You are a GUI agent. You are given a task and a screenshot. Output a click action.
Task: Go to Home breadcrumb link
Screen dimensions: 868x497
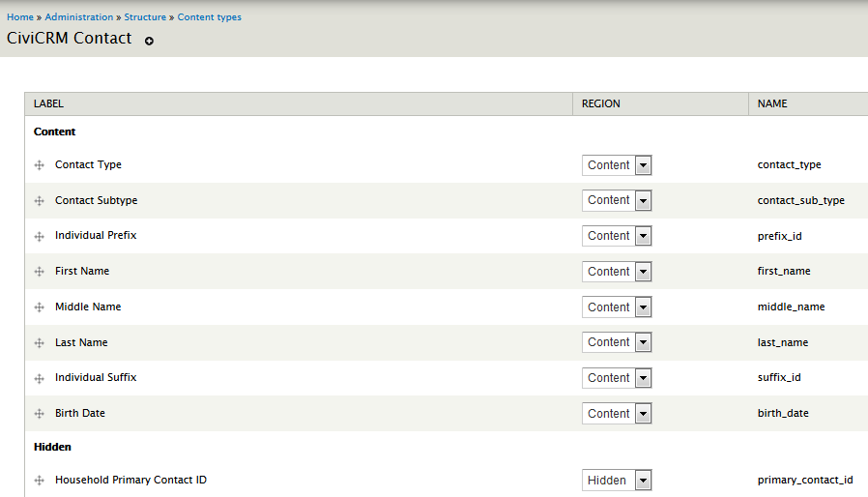(20, 17)
